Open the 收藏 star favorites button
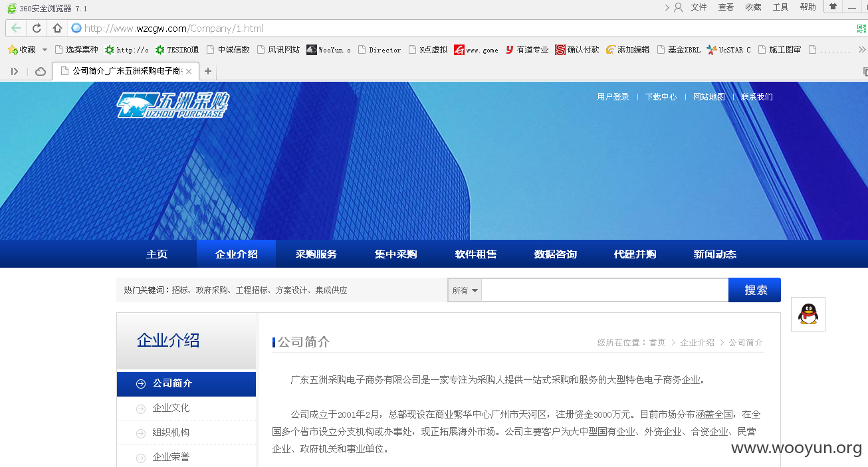This screenshot has height=467, width=868. [21, 50]
